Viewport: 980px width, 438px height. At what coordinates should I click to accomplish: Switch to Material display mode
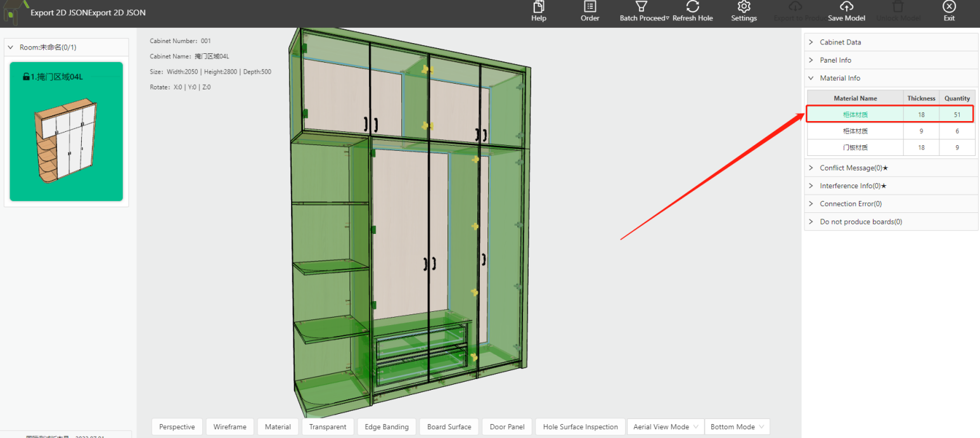click(x=278, y=427)
